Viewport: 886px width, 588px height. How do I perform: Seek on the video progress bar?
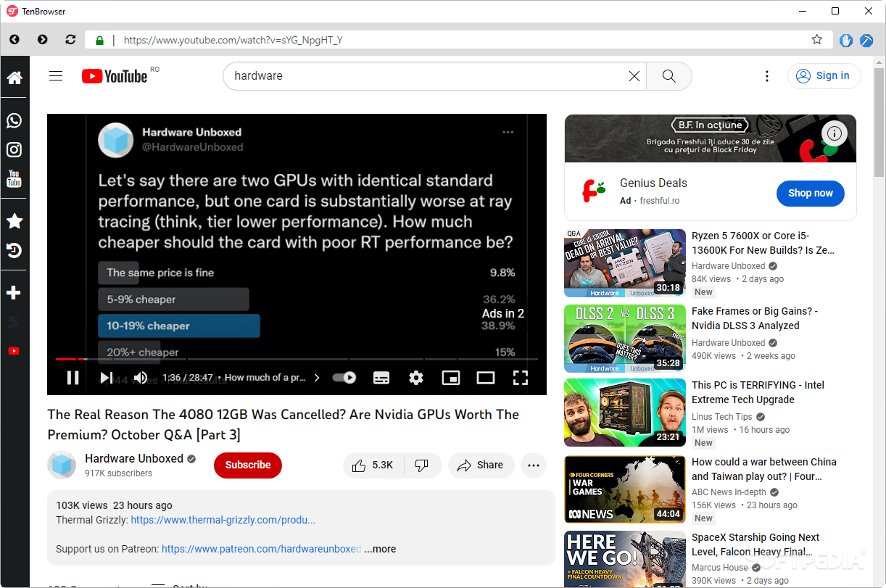point(297,359)
